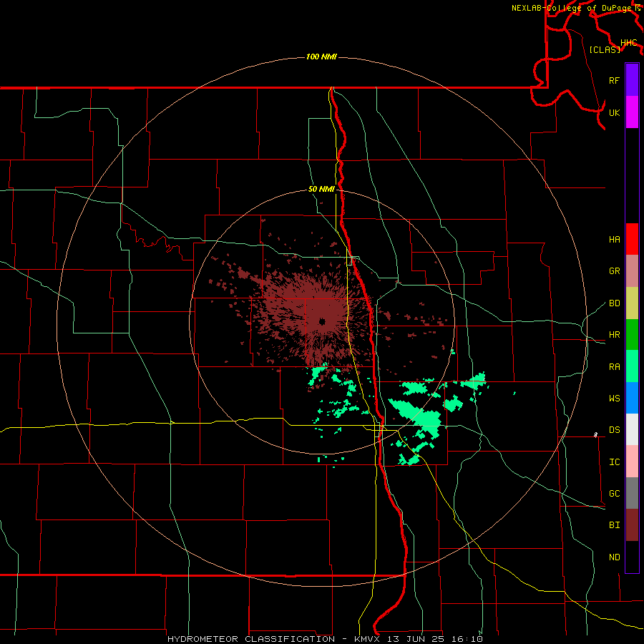This screenshot has height=644, width=644.
Task: Click the 'GC' legend label
Action: [x=614, y=494]
